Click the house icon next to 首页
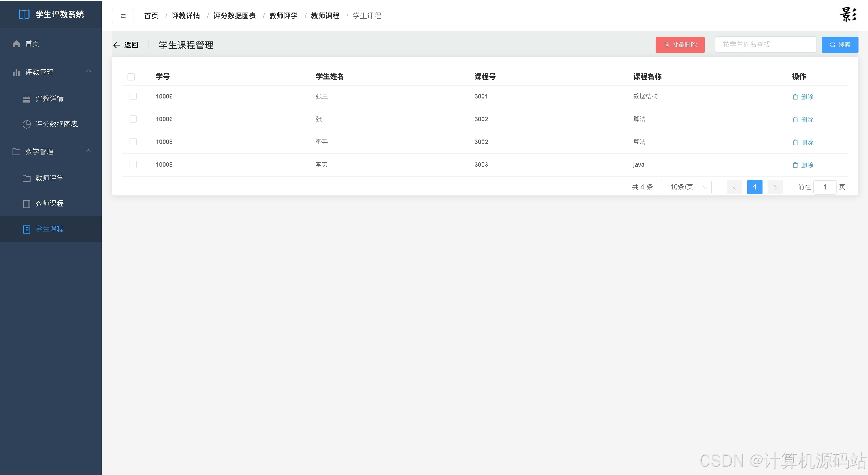This screenshot has height=475, width=868. (16, 44)
